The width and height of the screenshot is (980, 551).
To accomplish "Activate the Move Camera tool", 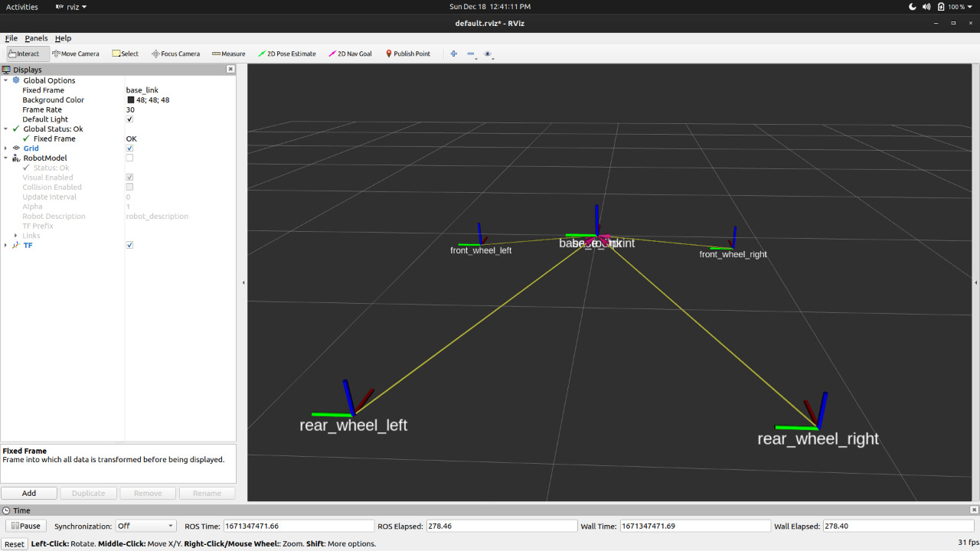I will [x=75, y=54].
